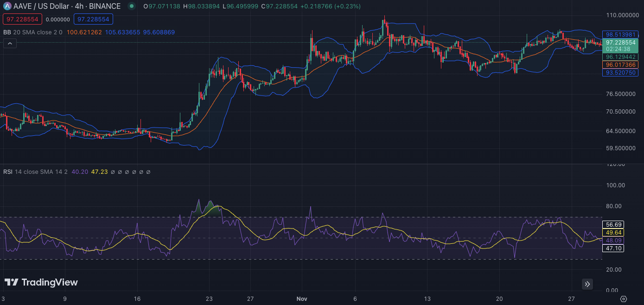Click the 9 date label on time axis

65,299
